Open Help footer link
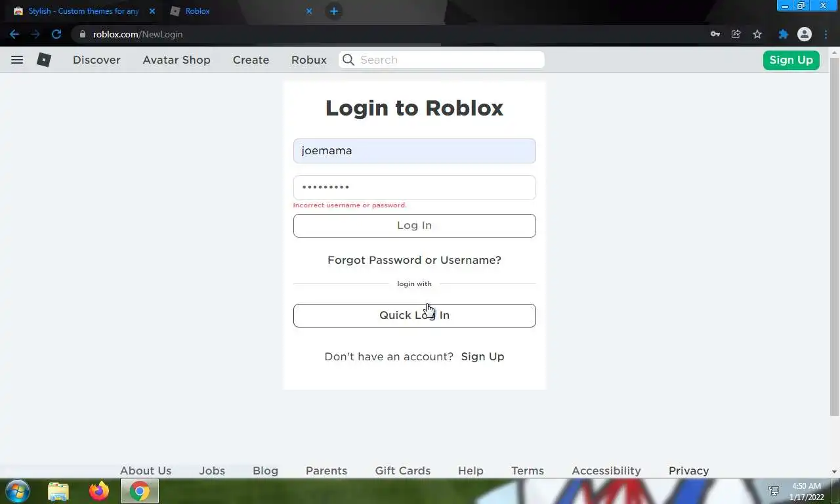This screenshot has height=504, width=840. coord(471,471)
